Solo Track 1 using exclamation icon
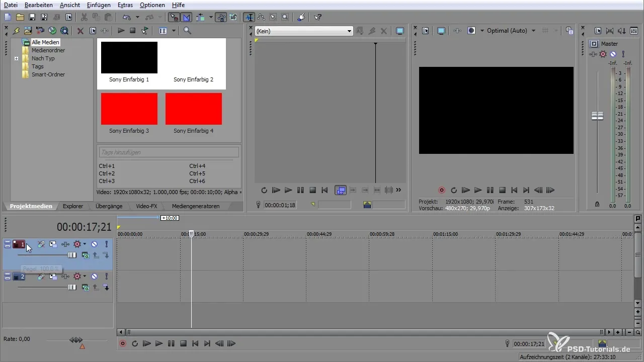 pyautogui.click(x=107, y=244)
